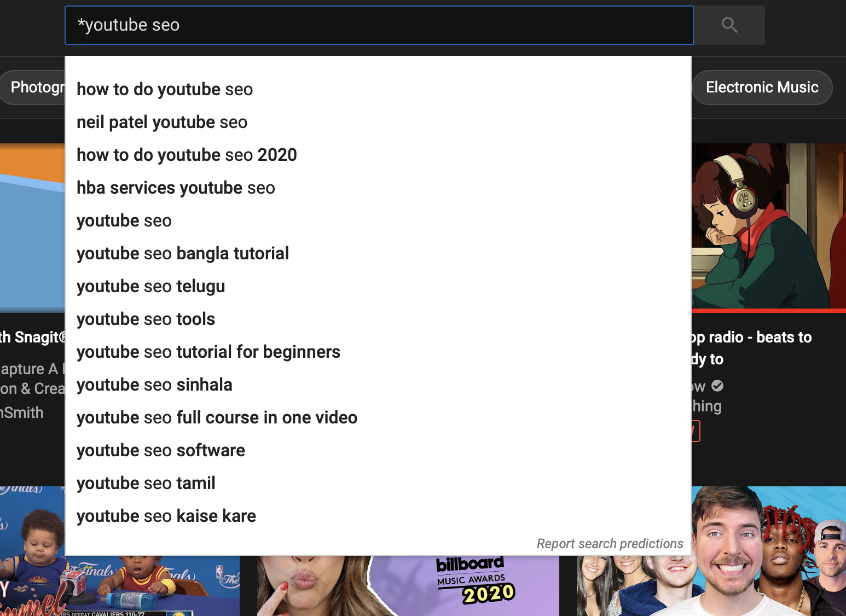Image resolution: width=846 pixels, height=616 pixels.
Task: Open 'radio - beats to' video title
Action: pos(752,348)
